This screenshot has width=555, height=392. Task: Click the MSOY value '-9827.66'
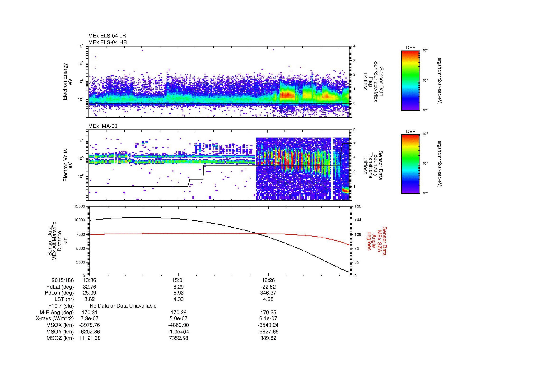pyautogui.click(x=268, y=332)
